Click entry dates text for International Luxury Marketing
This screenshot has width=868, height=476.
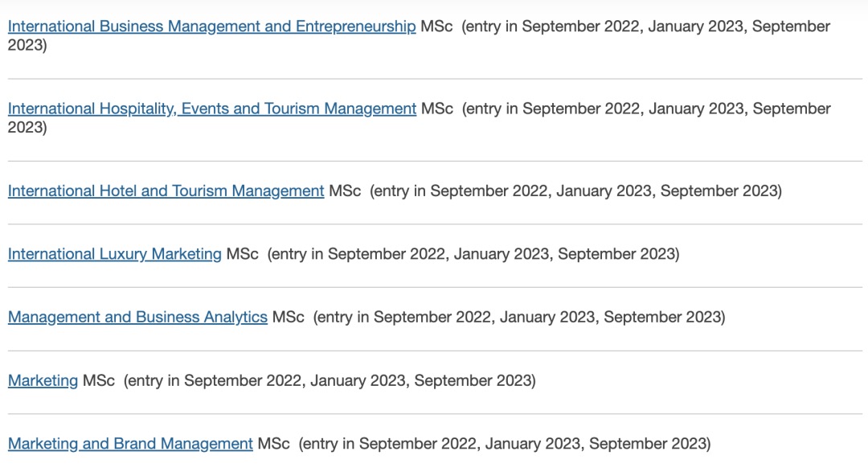tap(473, 254)
